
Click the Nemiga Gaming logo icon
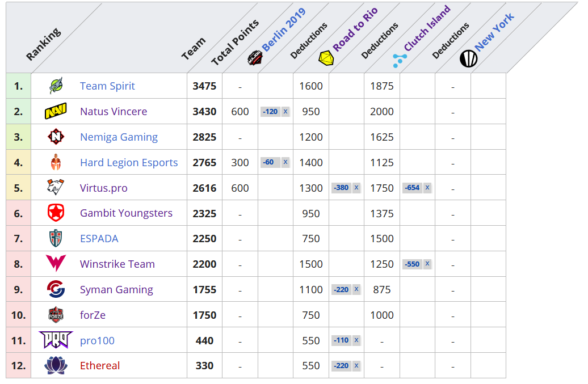pos(56,137)
